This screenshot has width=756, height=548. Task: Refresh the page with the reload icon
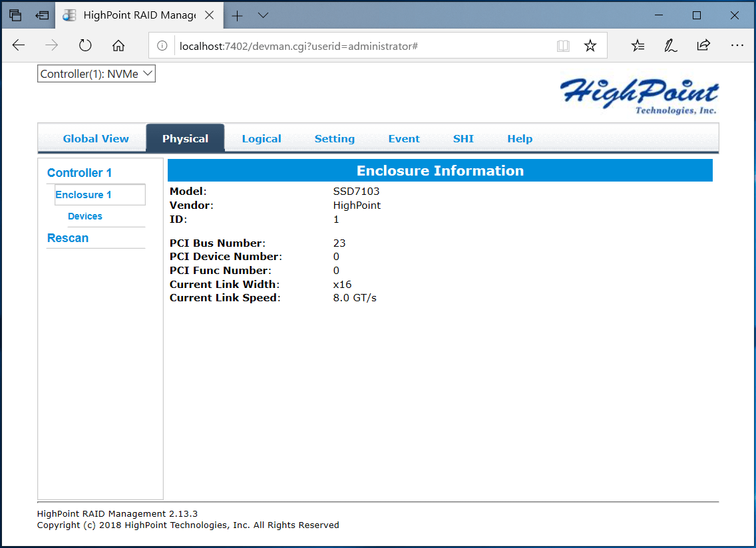[x=85, y=45]
